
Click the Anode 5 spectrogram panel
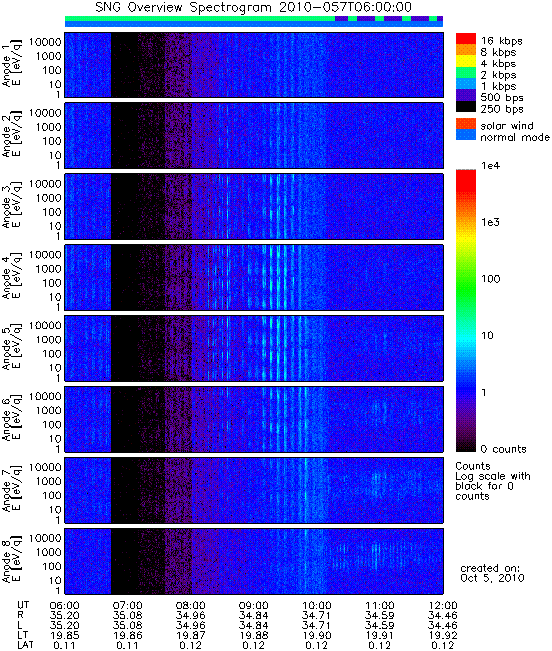click(254, 349)
